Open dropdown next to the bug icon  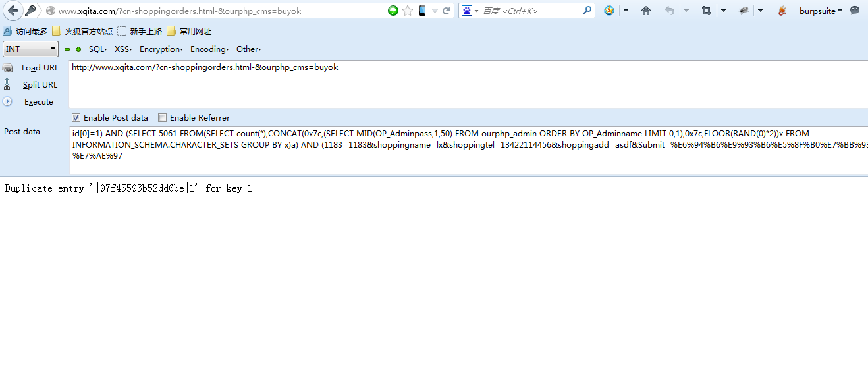click(760, 11)
